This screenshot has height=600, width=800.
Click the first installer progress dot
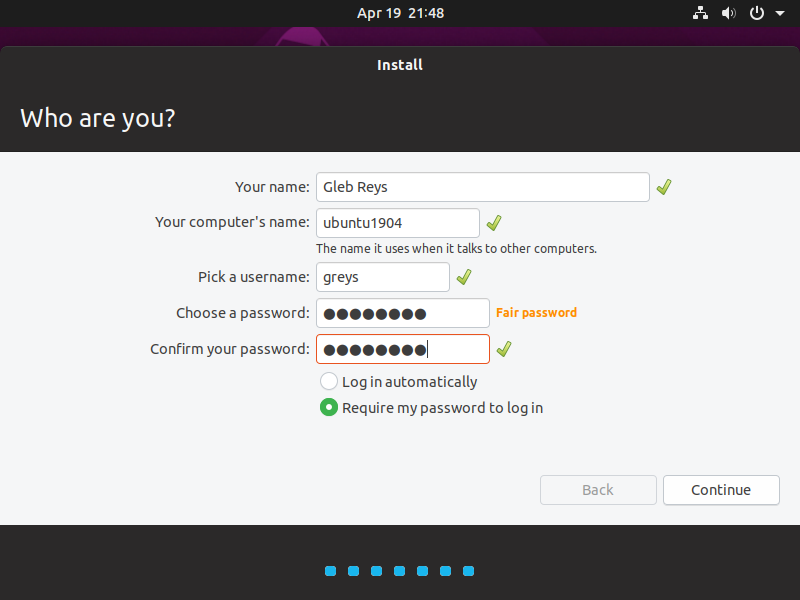pyautogui.click(x=331, y=571)
